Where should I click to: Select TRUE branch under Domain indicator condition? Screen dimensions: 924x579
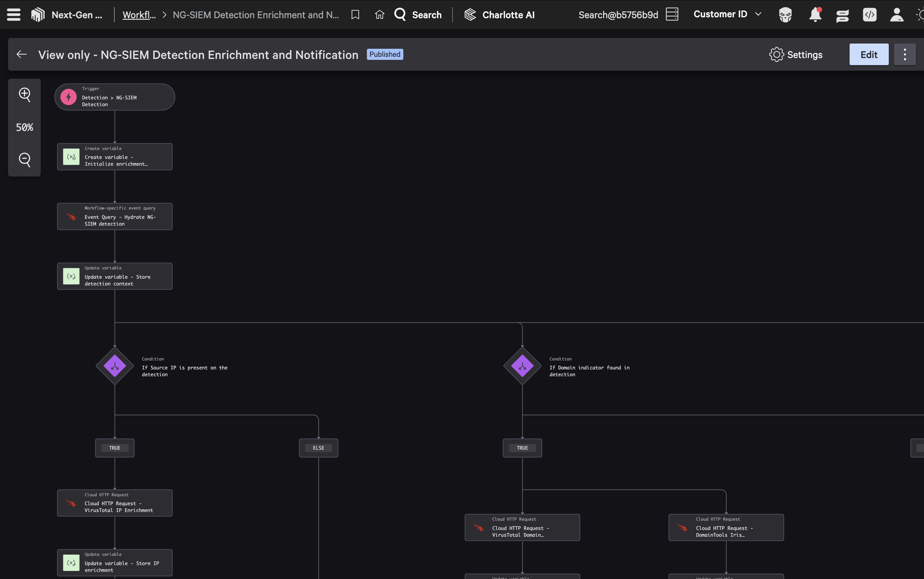click(x=522, y=448)
